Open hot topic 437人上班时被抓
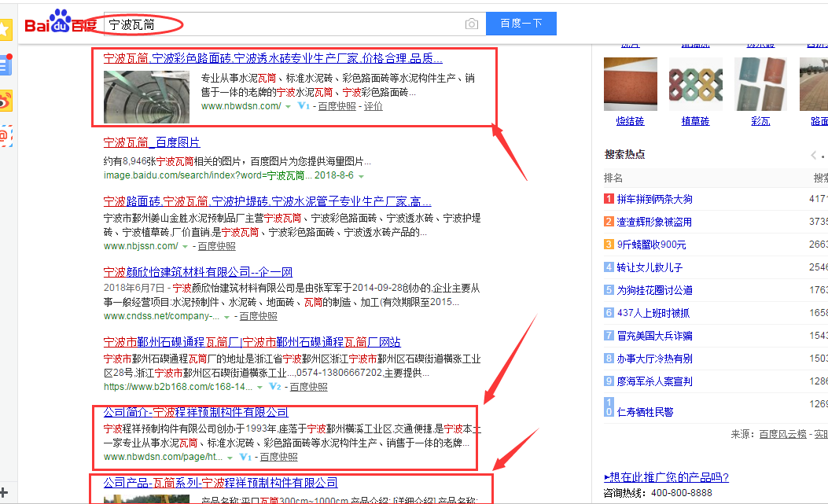This screenshot has width=828, height=504. [653, 313]
